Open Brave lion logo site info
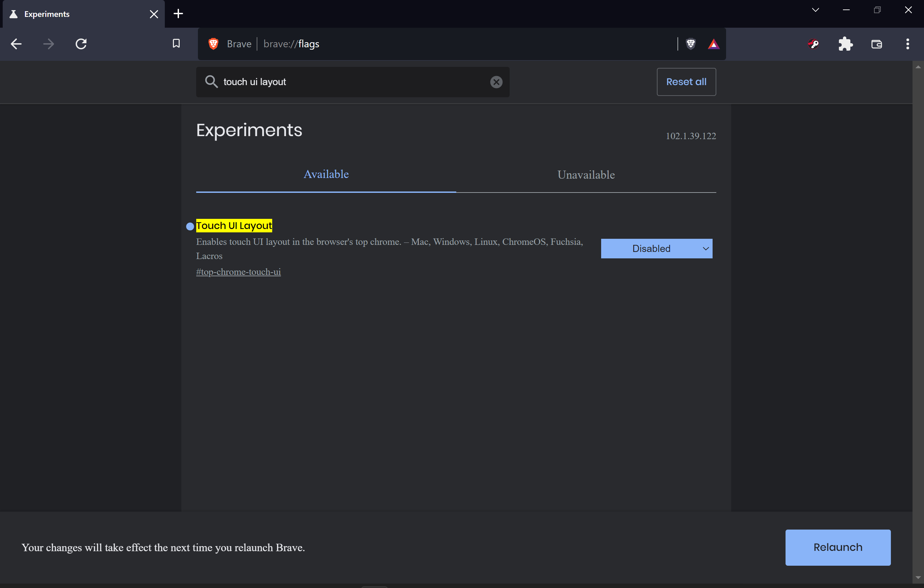 pyautogui.click(x=214, y=44)
